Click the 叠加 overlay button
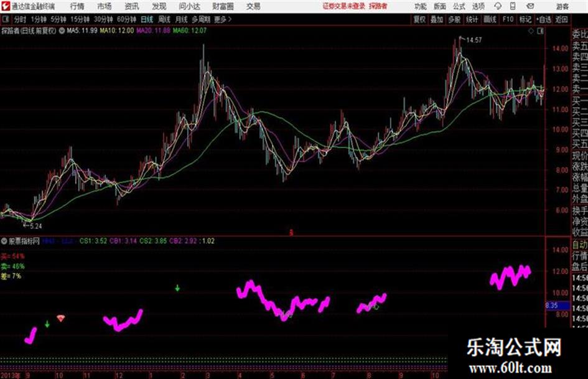This screenshot has height=379, width=588. 437,19
